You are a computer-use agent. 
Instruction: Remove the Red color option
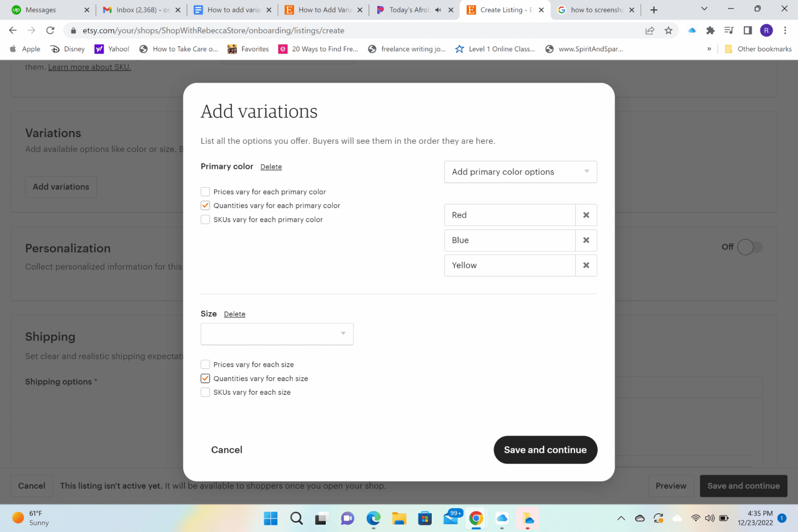586,215
